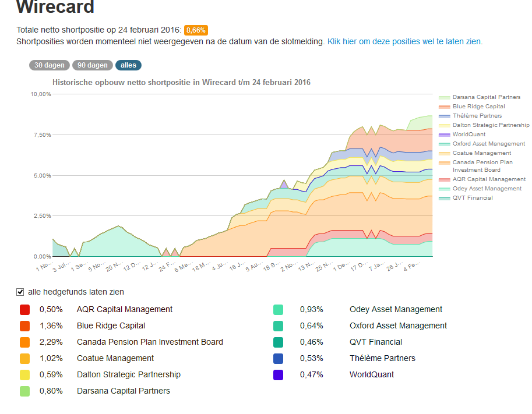Click the 8,66% orange badge

pyautogui.click(x=196, y=30)
